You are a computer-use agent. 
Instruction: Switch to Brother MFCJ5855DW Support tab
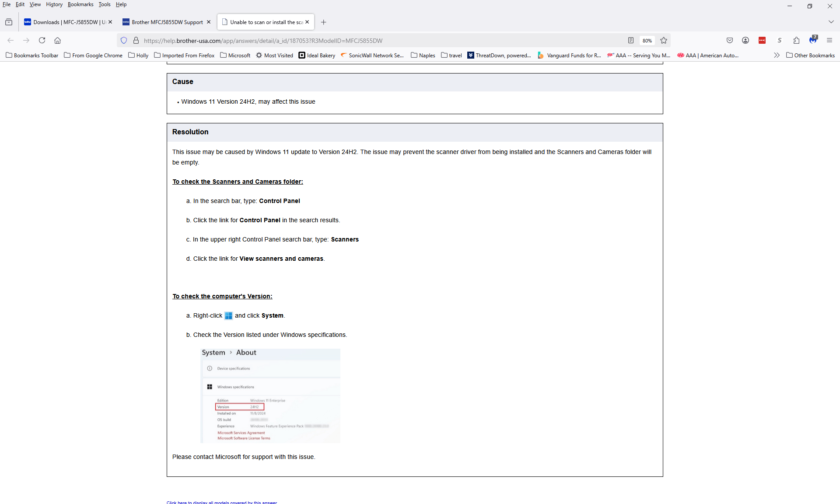click(x=167, y=22)
